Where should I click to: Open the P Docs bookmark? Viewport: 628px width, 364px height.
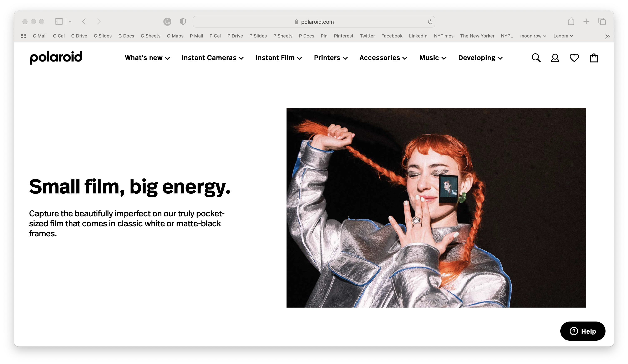[x=307, y=36]
